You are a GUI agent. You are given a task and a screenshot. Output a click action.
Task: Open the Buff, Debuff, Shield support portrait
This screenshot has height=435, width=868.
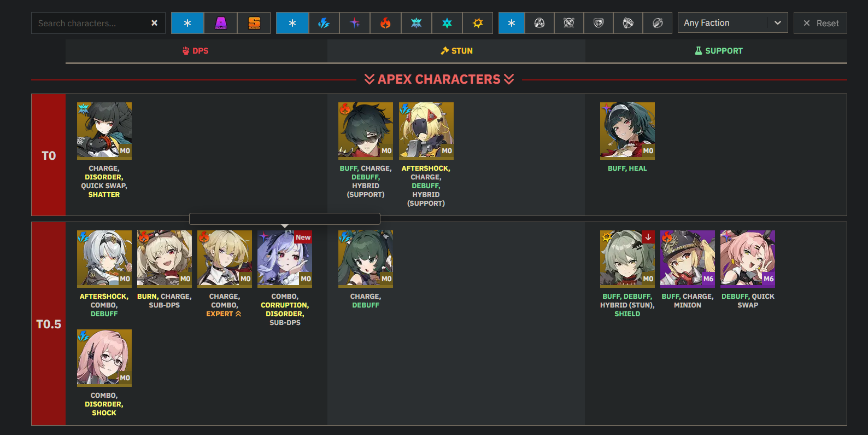[627, 259]
